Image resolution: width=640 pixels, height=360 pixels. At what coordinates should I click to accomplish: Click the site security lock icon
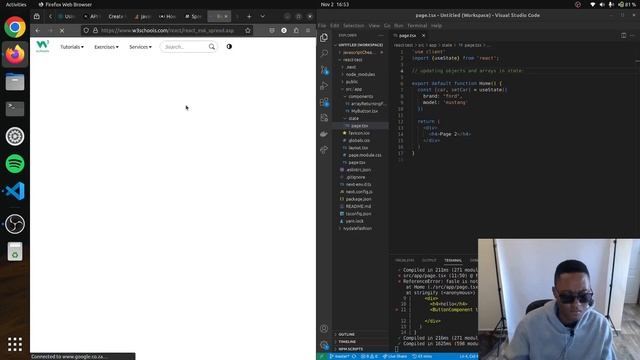click(95, 30)
